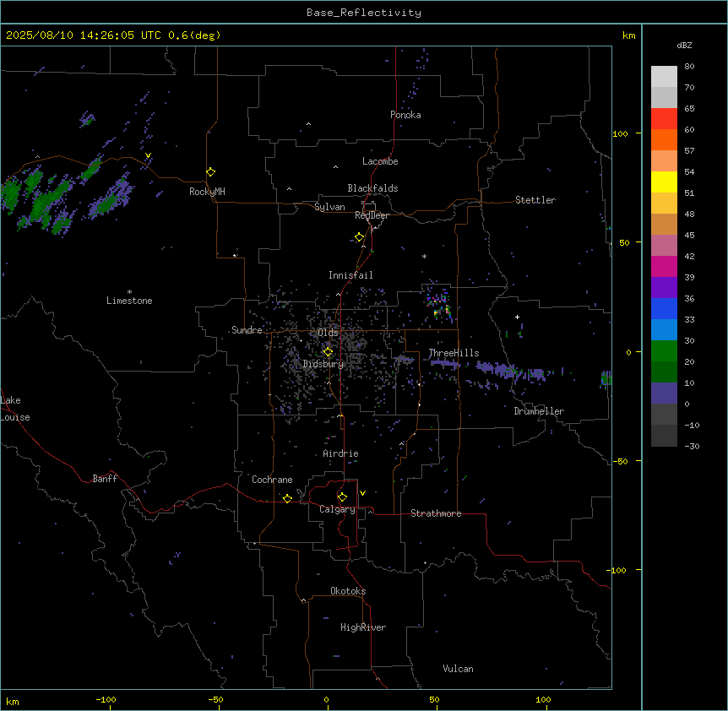Click the Stettler label

pyautogui.click(x=535, y=200)
